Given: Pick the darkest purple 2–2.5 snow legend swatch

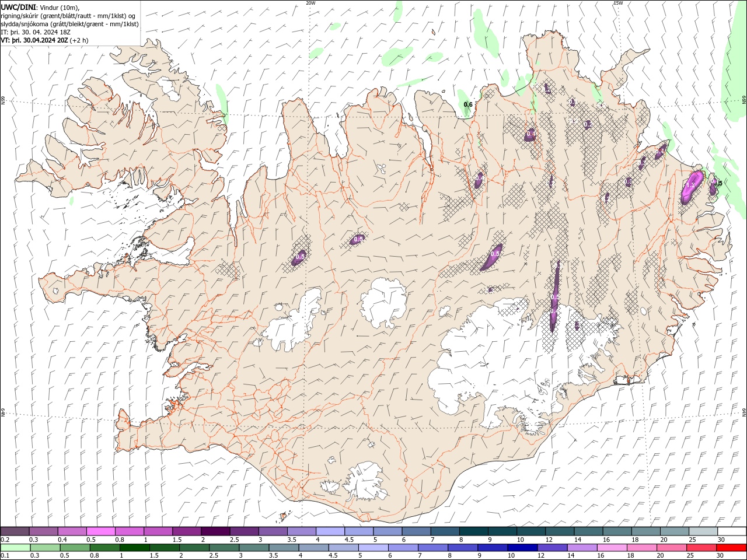Looking at the screenshot, I should point(215,531).
